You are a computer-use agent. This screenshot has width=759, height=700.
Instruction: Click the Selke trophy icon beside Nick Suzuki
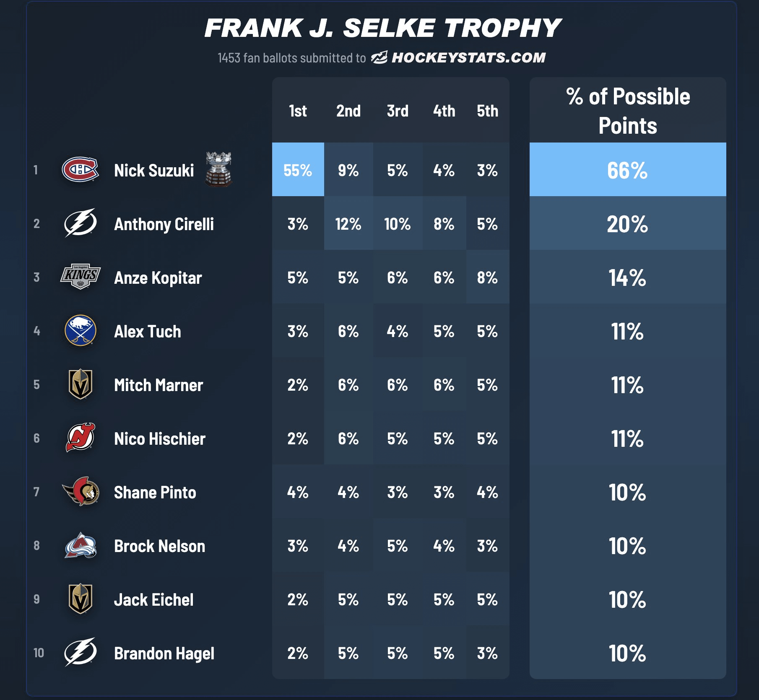(x=218, y=169)
